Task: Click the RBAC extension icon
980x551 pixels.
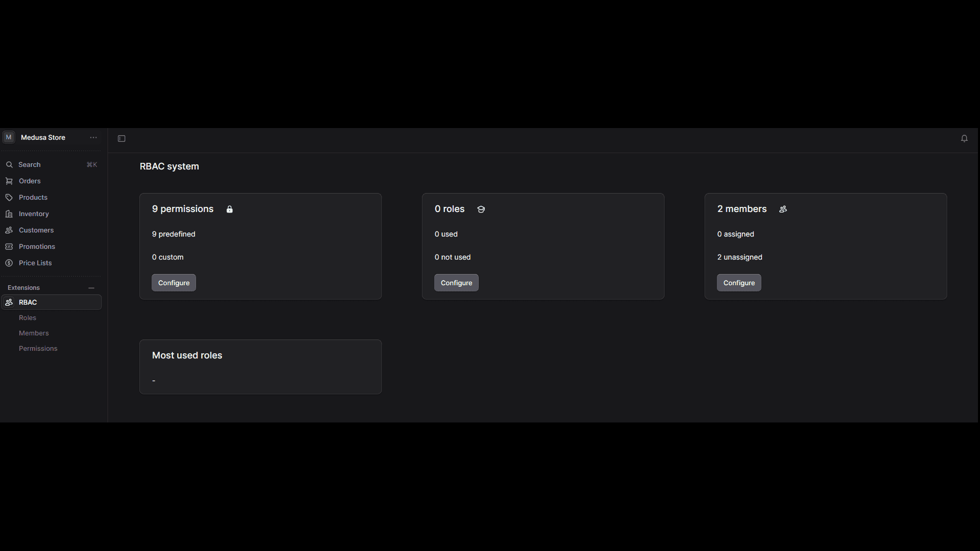Action: [10, 302]
